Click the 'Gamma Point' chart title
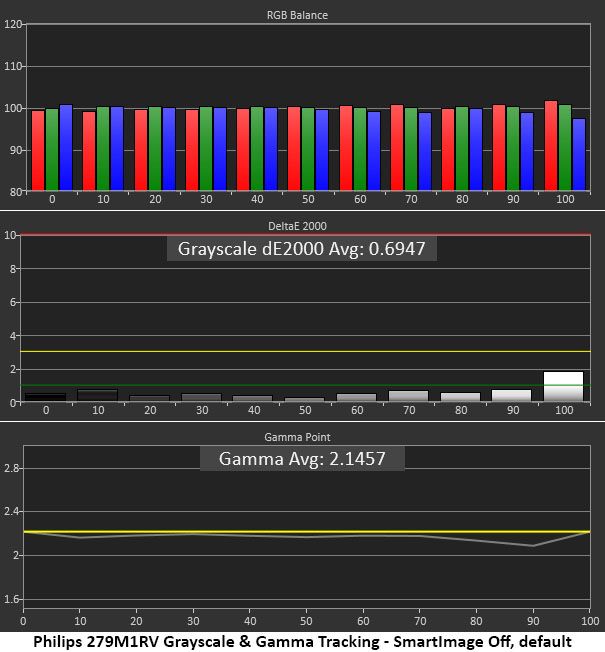The height and width of the screenshot is (652, 605). coord(297,437)
